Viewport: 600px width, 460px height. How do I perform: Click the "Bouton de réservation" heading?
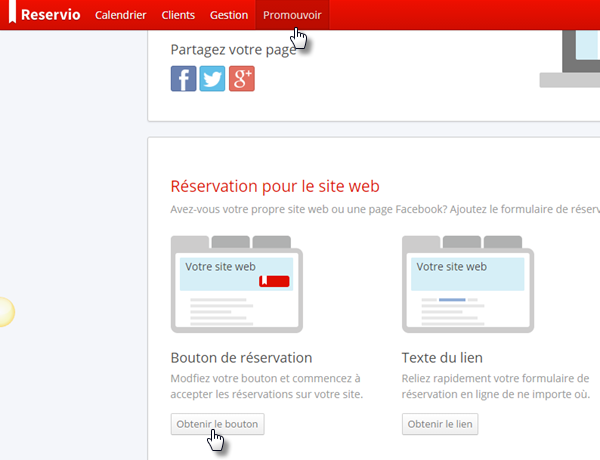(241, 357)
